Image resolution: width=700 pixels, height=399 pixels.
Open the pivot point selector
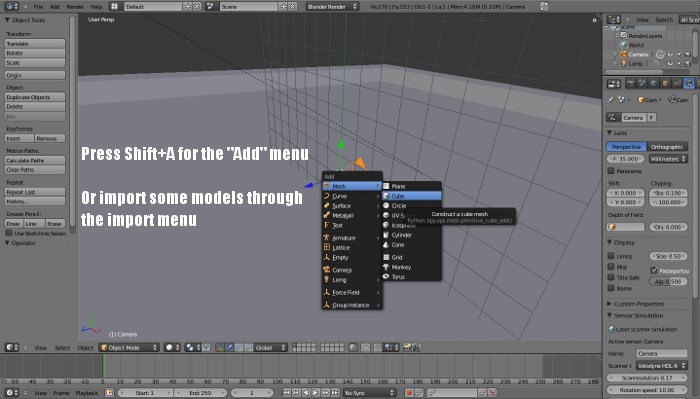pyautogui.click(x=193, y=347)
